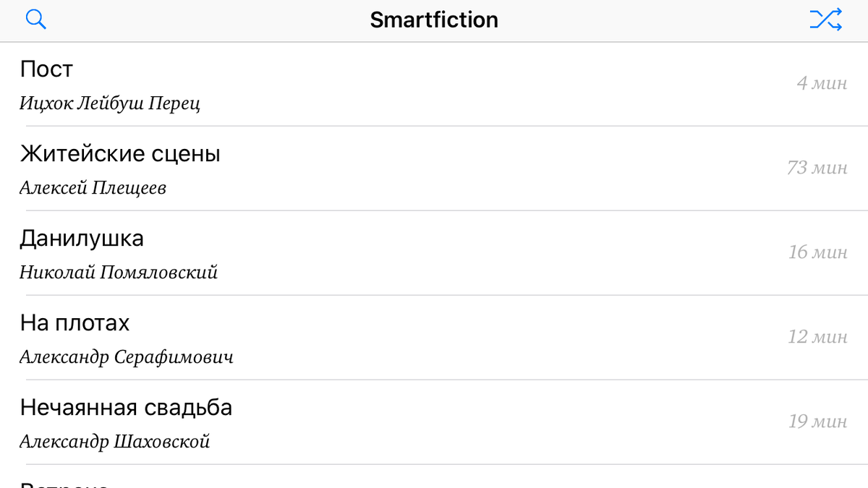868x488 pixels.
Task: Open the partially visible story at the bottom
Action: coord(434,476)
